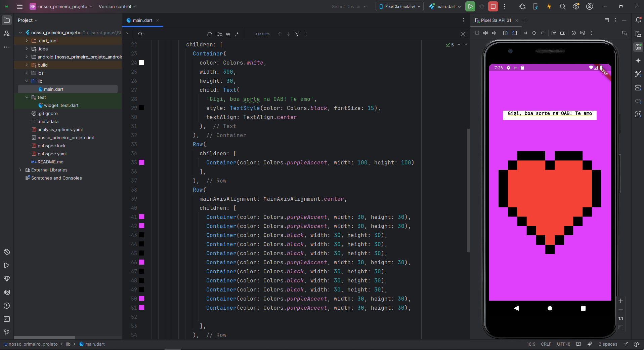Click emulator zoom in plus button

click(621, 301)
